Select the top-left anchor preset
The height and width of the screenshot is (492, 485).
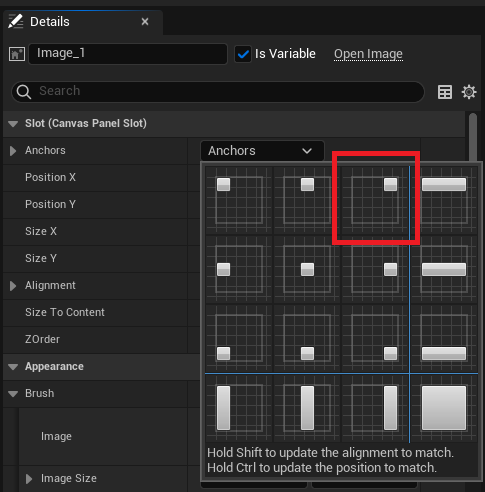click(x=239, y=200)
